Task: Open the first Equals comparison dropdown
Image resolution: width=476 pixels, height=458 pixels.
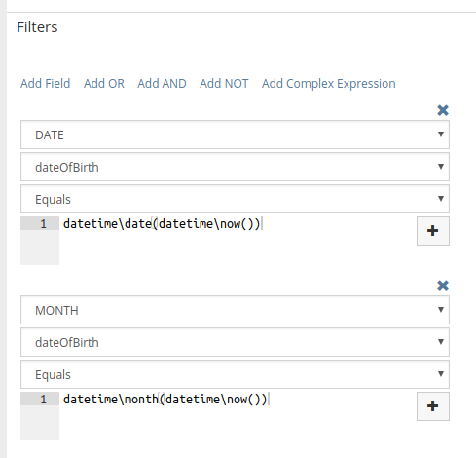Action: point(235,199)
